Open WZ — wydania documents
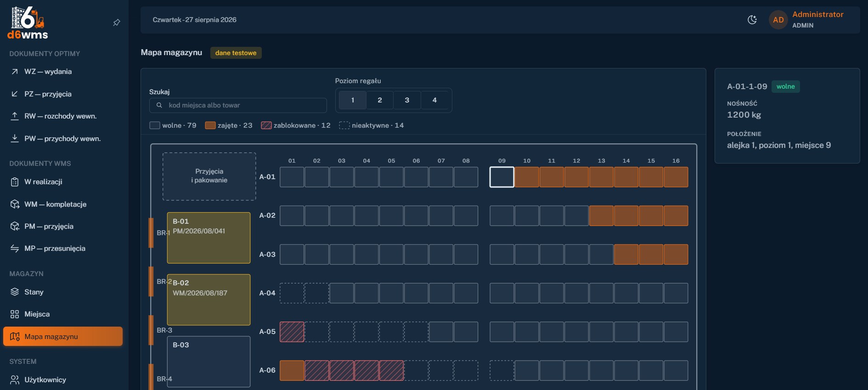 [x=63, y=72]
